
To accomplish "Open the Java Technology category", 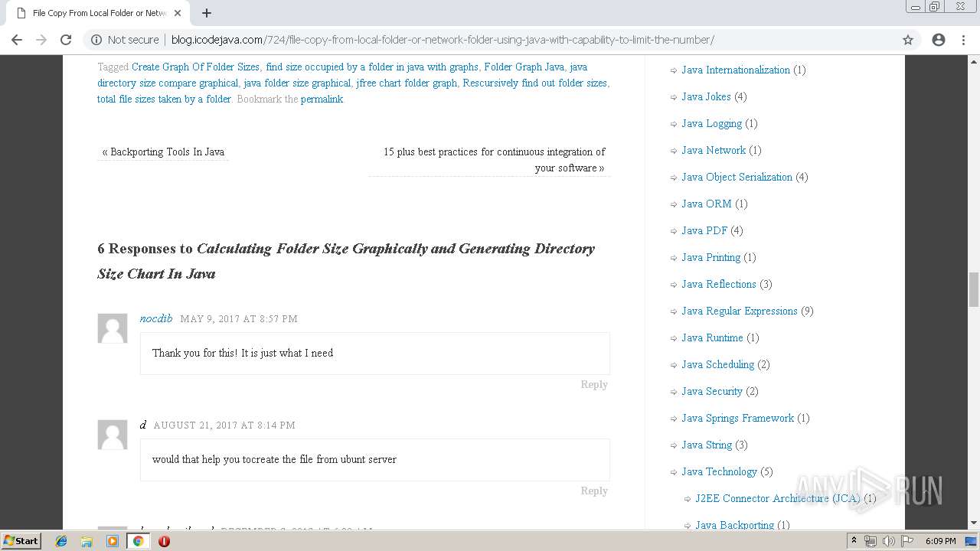I will (719, 471).
